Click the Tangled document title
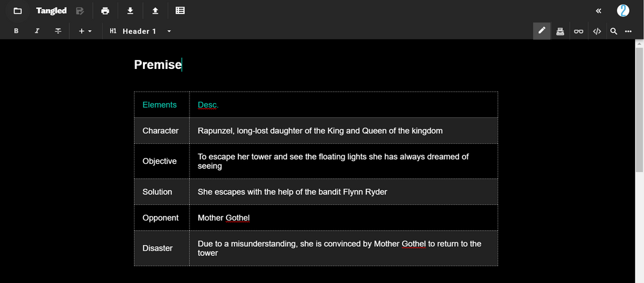 click(x=52, y=11)
